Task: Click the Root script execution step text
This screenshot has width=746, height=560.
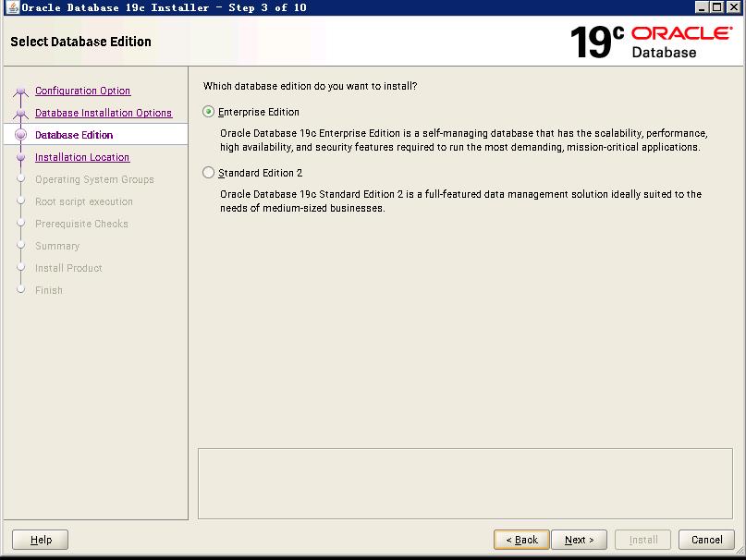Action: pyautogui.click(x=84, y=201)
